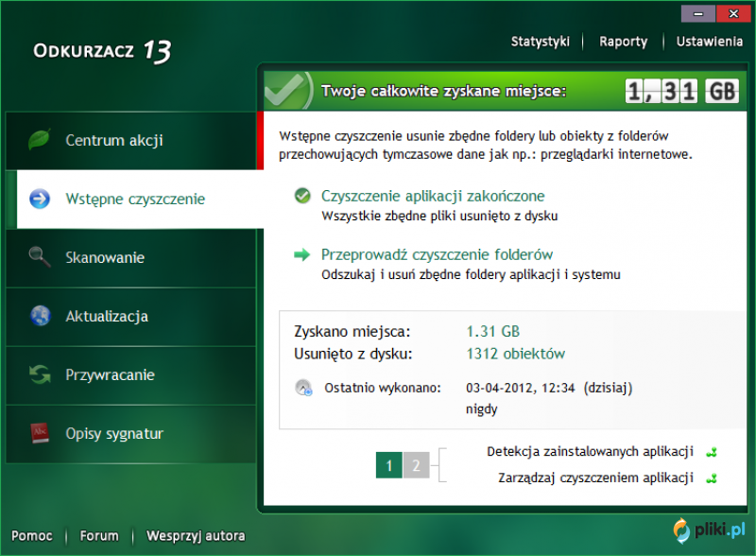Click the disk icon next to Ostatnio wykonano

(x=303, y=388)
